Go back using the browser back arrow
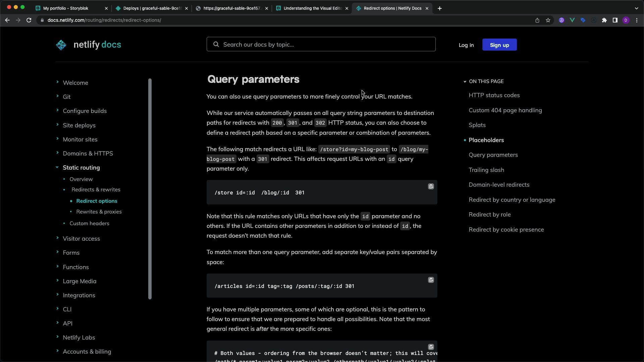644x362 pixels. point(7,20)
